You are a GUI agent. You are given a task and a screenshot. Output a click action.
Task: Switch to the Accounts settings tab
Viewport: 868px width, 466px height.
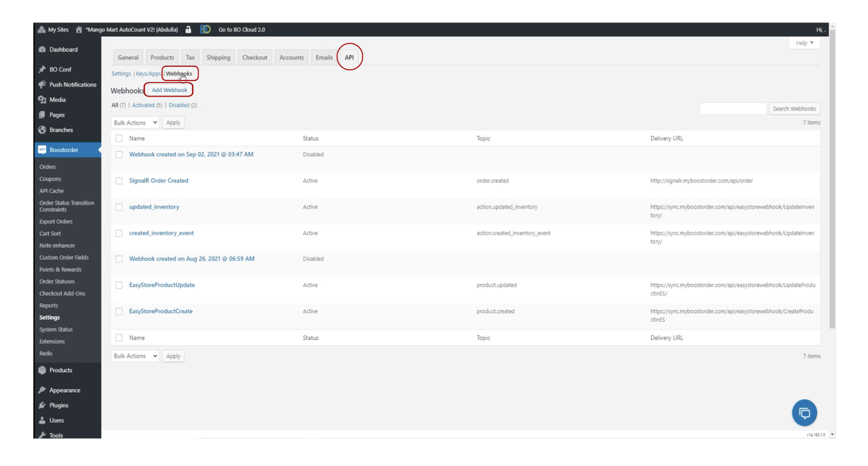tap(292, 57)
